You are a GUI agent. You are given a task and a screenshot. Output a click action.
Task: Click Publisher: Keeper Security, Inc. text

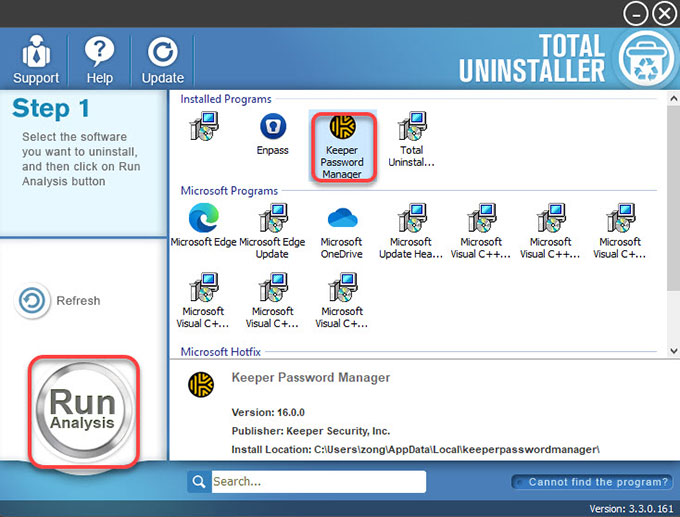[x=311, y=431]
